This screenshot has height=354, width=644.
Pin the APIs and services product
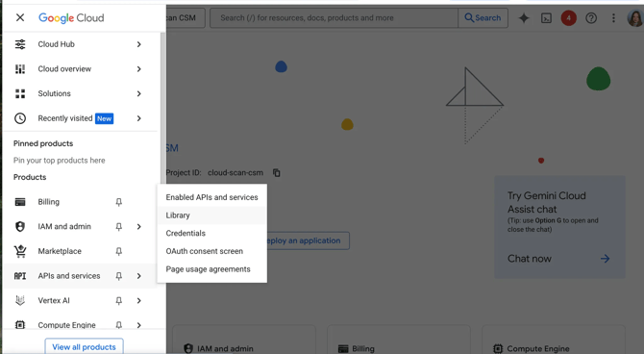118,276
